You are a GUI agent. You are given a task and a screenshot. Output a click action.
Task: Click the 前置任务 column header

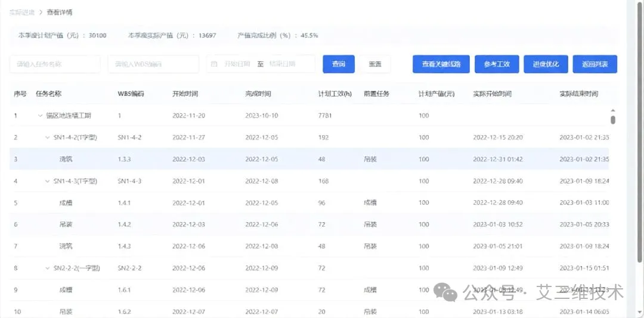pyautogui.click(x=377, y=94)
